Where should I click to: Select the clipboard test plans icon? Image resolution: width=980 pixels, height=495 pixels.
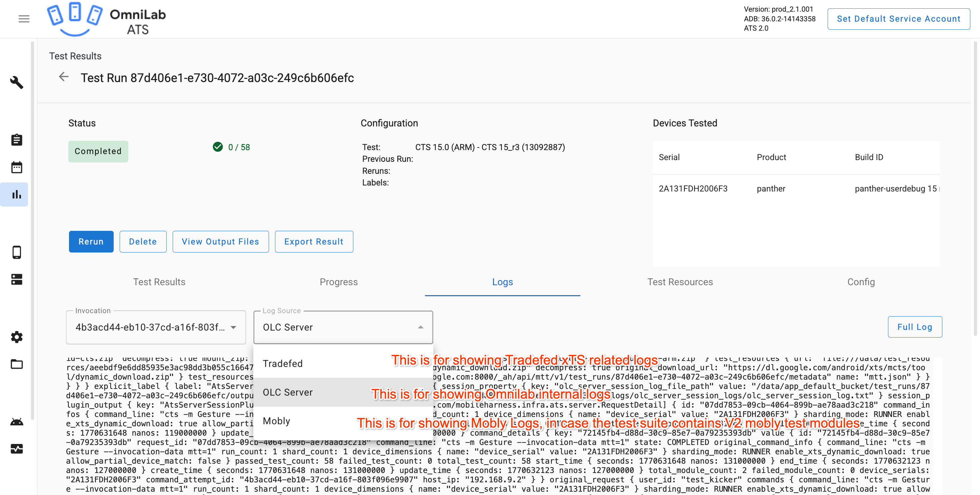click(x=16, y=139)
